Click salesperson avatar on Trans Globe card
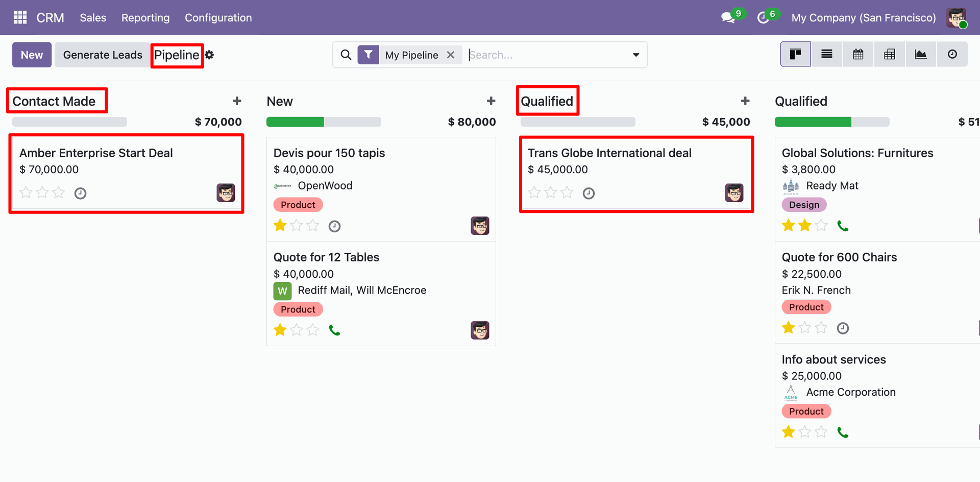 (x=734, y=192)
